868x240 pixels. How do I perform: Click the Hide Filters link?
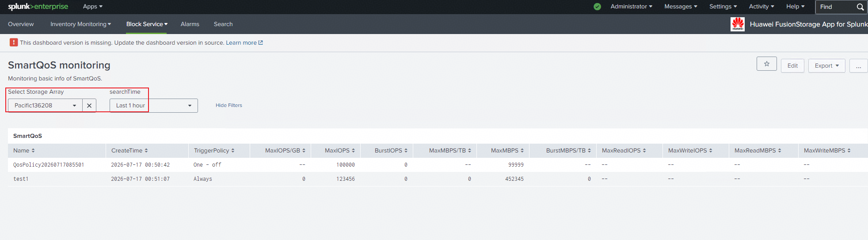click(x=229, y=106)
